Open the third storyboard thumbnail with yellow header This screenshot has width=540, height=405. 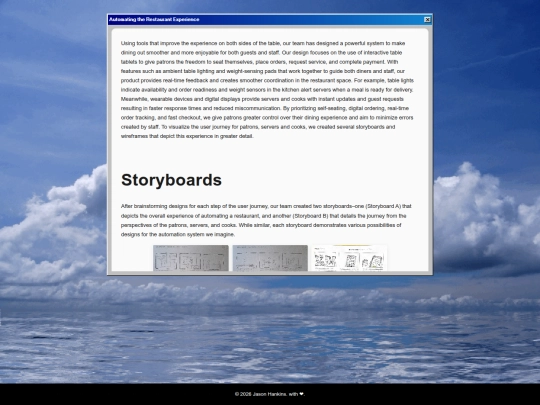point(349,258)
